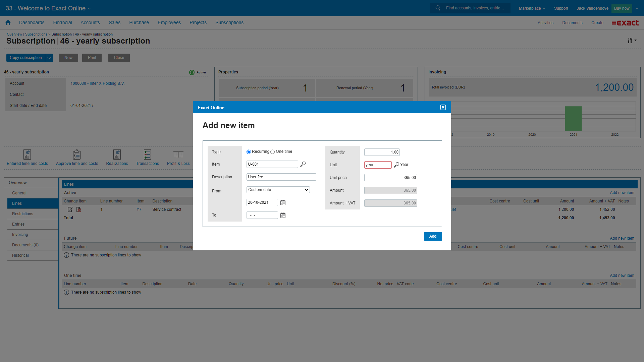Click the Unit lookup magnifier icon
This screenshot has width=644, height=362.
point(396,165)
